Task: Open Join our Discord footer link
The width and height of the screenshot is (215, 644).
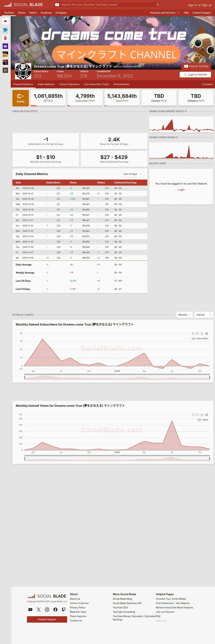Action: click(x=165, y=612)
